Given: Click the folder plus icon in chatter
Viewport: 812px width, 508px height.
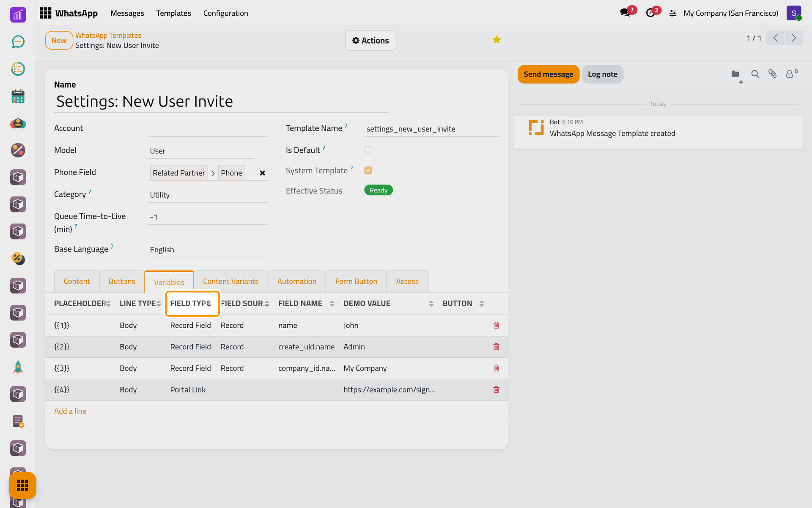Looking at the screenshot, I should click(x=736, y=76).
